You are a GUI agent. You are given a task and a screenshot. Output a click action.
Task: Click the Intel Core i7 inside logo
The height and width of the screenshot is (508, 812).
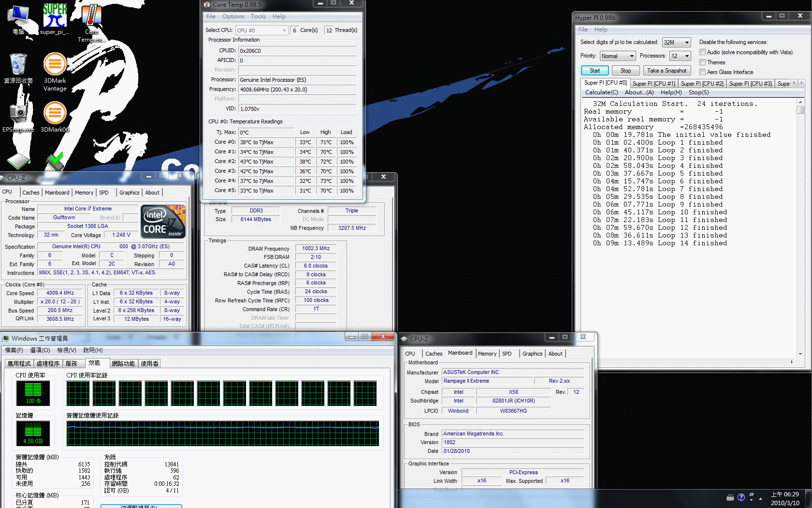[x=163, y=222]
